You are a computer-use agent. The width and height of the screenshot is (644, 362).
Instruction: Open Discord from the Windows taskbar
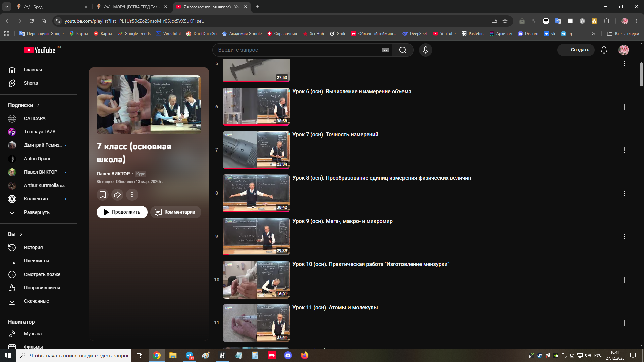(288, 355)
